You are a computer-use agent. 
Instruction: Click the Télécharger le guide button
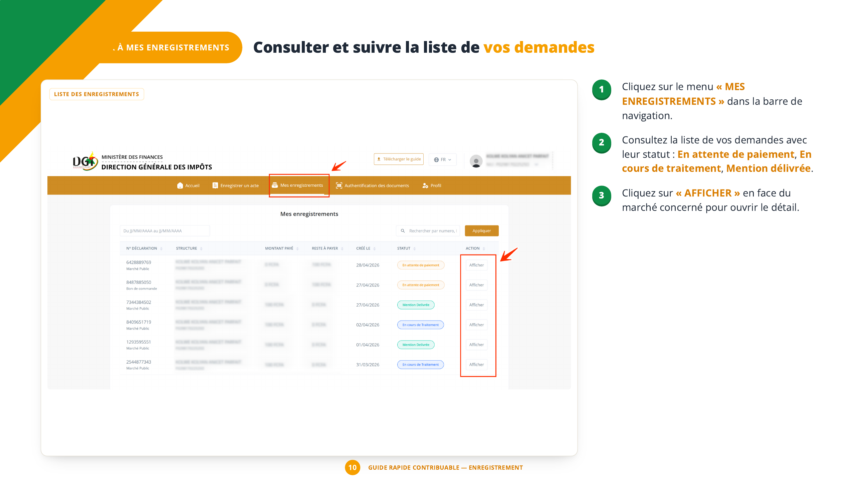coord(399,159)
